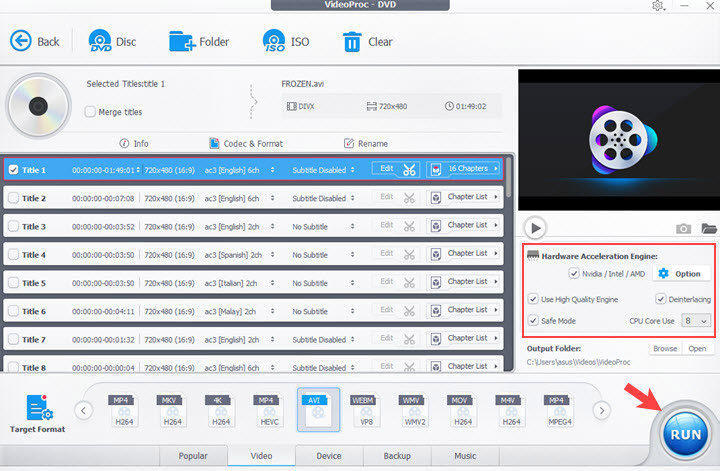Click the chapter icon of Title 5
720x471 pixels.
(436, 282)
